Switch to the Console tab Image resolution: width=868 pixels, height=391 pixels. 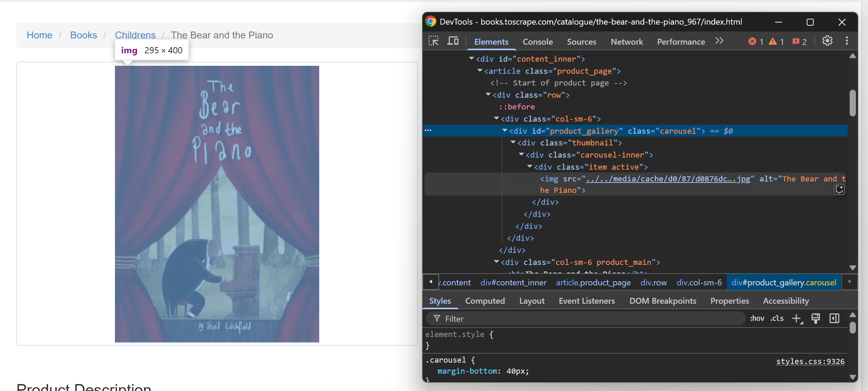click(538, 42)
